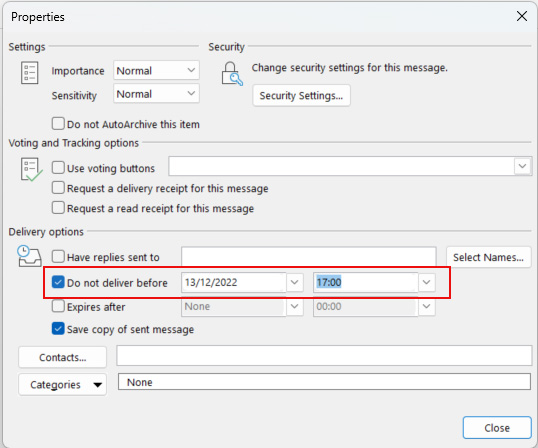Open Security Settings dialog
Image resolution: width=538 pixels, height=448 pixels.
click(301, 95)
